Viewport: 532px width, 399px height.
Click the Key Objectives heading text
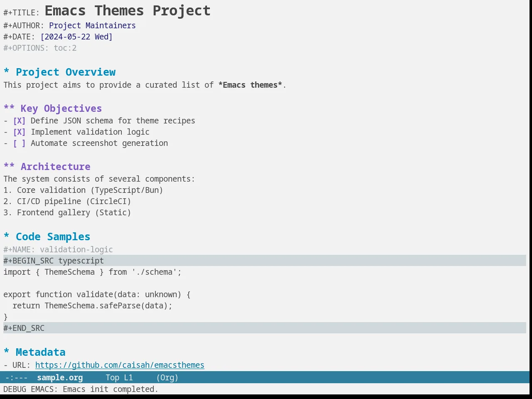point(61,108)
